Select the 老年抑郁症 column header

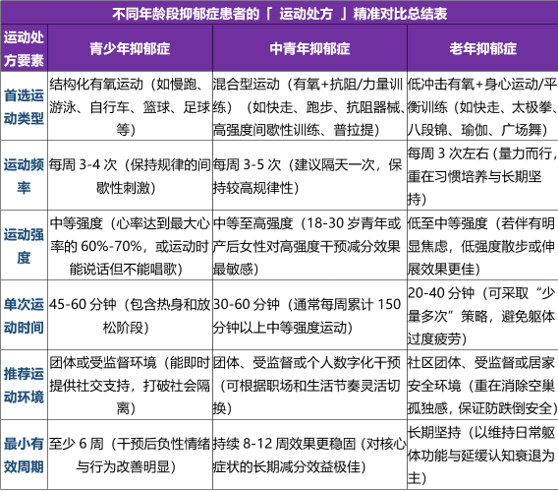(x=483, y=48)
